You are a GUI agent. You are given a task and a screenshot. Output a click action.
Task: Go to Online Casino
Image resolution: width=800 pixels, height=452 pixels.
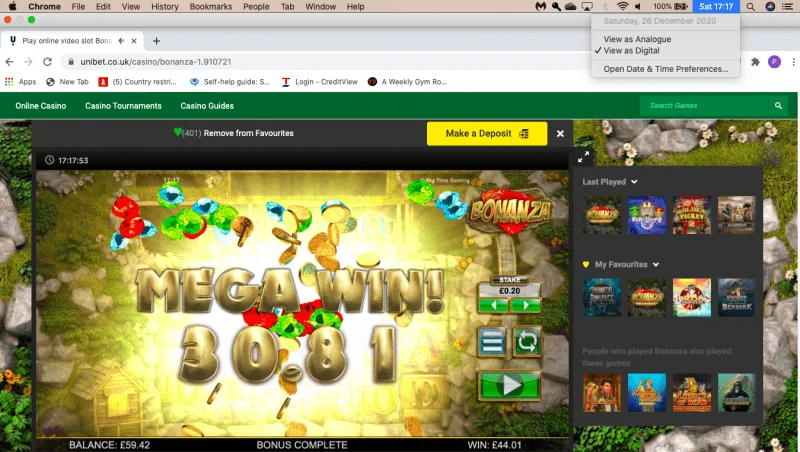pos(41,106)
